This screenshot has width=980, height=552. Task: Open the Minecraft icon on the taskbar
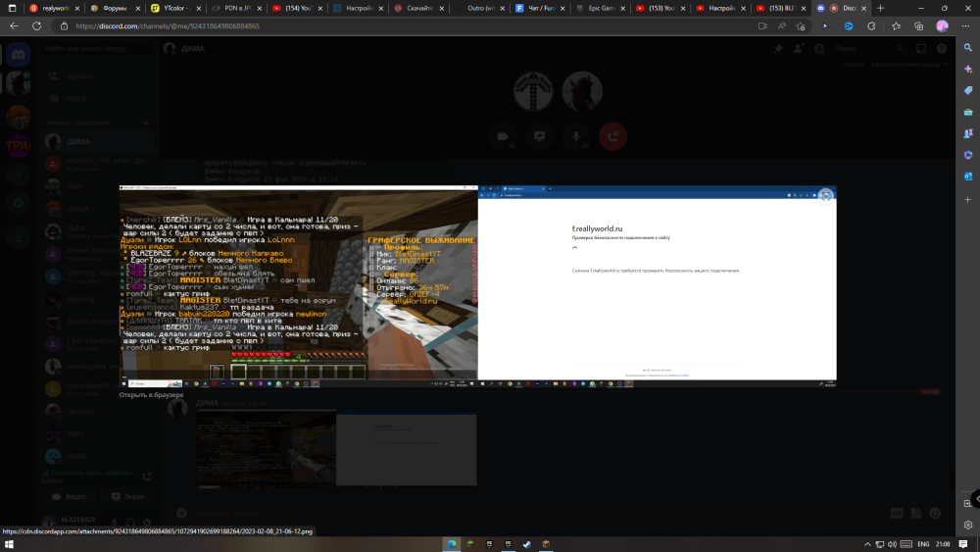(x=470, y=544)
